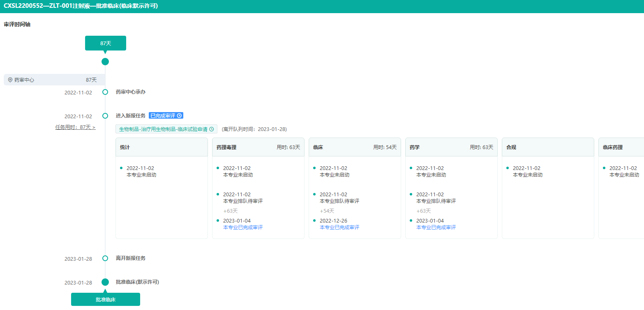The height and width of the screenshot is (310, 644).
Task: Select the 临床药理 card header
Action: [x=621, y=147]
